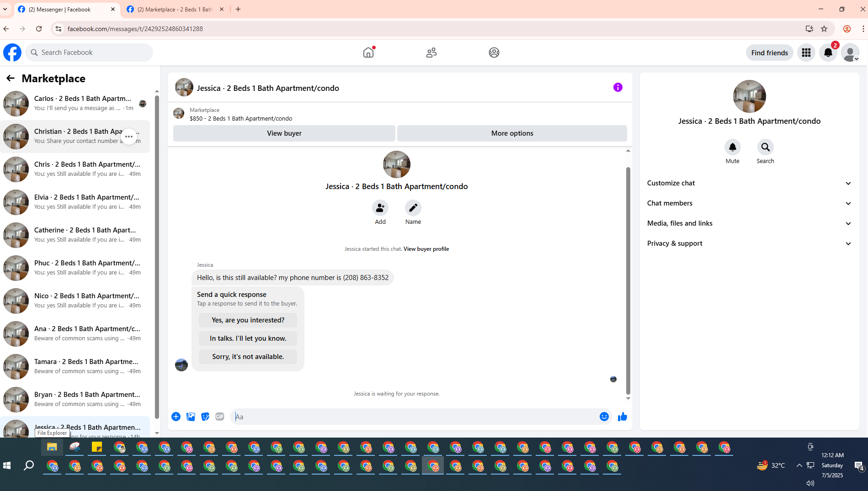
Task: Click the Name edit pencil icon
Action: pyautogui.click(x=413, y=208)
